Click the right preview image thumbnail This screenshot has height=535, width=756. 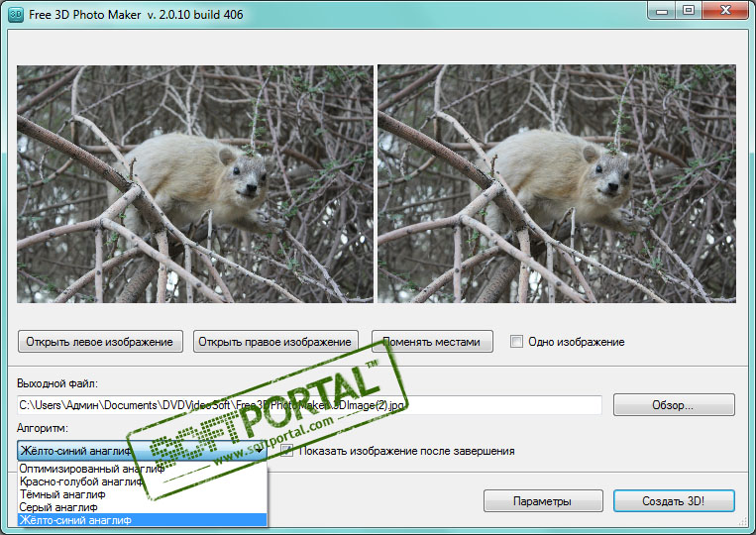pos(557,184)
